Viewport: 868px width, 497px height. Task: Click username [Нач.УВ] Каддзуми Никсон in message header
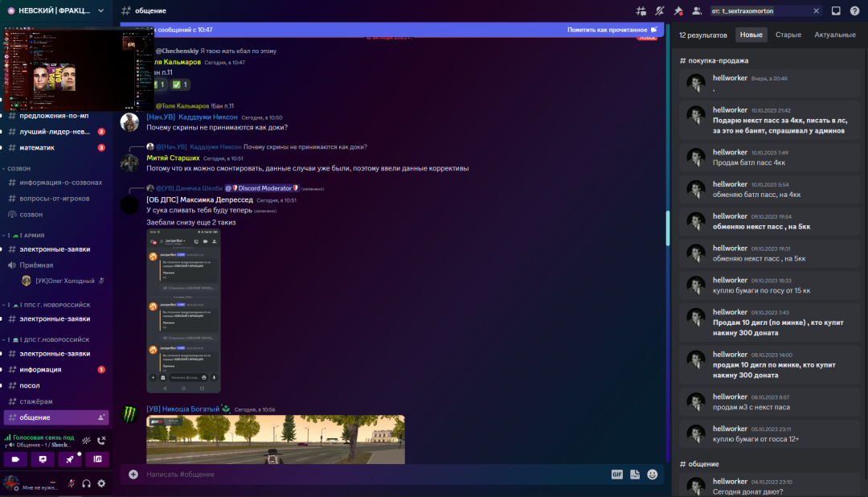coord(191,117)
